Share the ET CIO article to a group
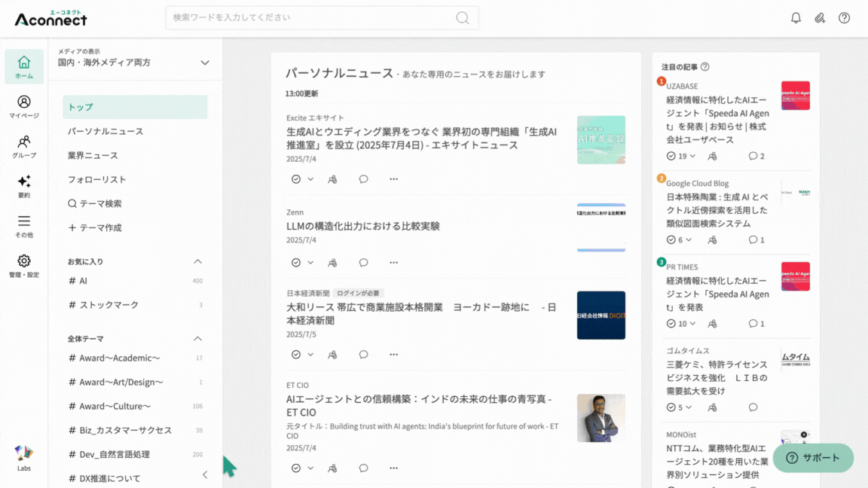868x488 pixels. coord(332,468)
